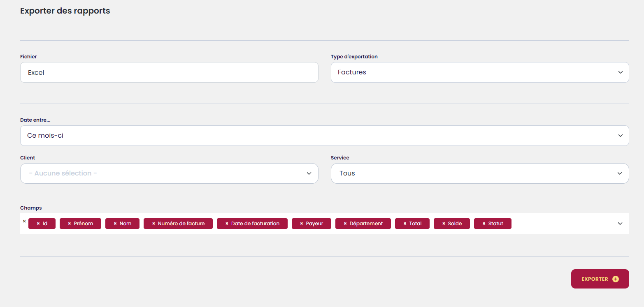Remove the Prénom field tag
The width and height of the screenshot is (644, 307).
click(70, 224)
